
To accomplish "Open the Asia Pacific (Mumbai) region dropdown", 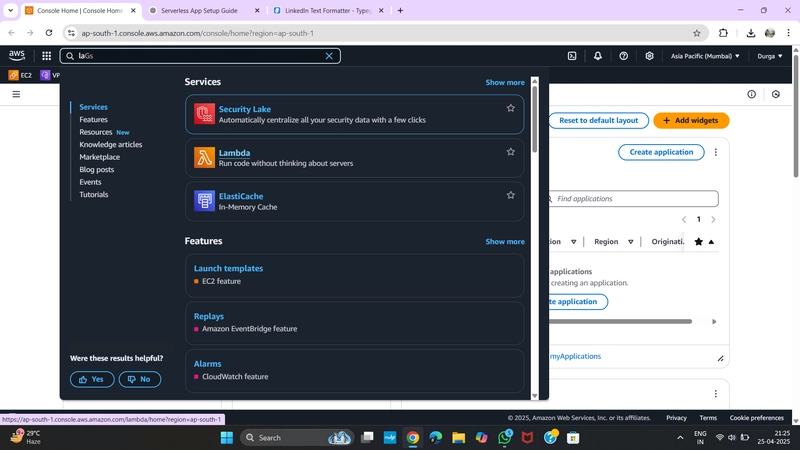I will tap(705, 56).
